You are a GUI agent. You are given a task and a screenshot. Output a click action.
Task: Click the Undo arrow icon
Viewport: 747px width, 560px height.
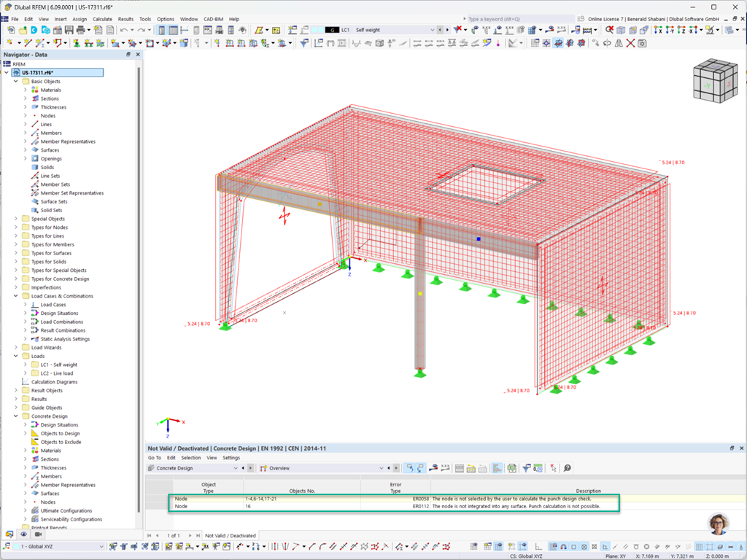(124, 30)
